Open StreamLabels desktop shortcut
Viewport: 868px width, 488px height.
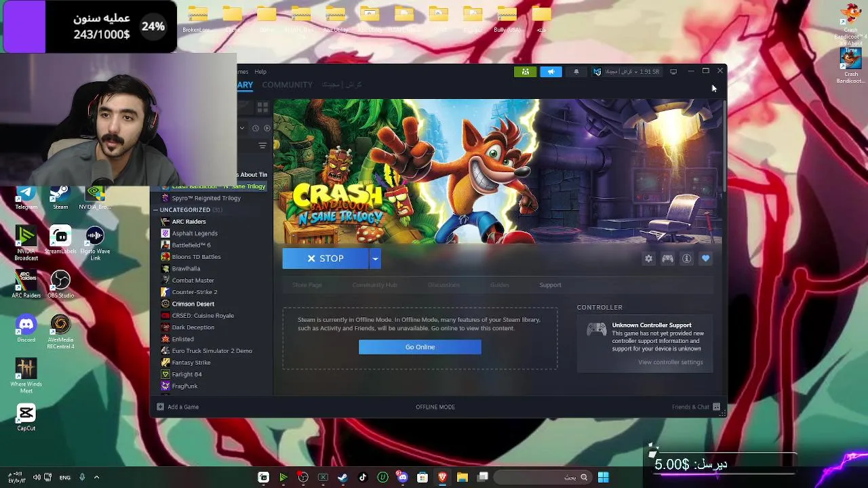coord(60,241)
